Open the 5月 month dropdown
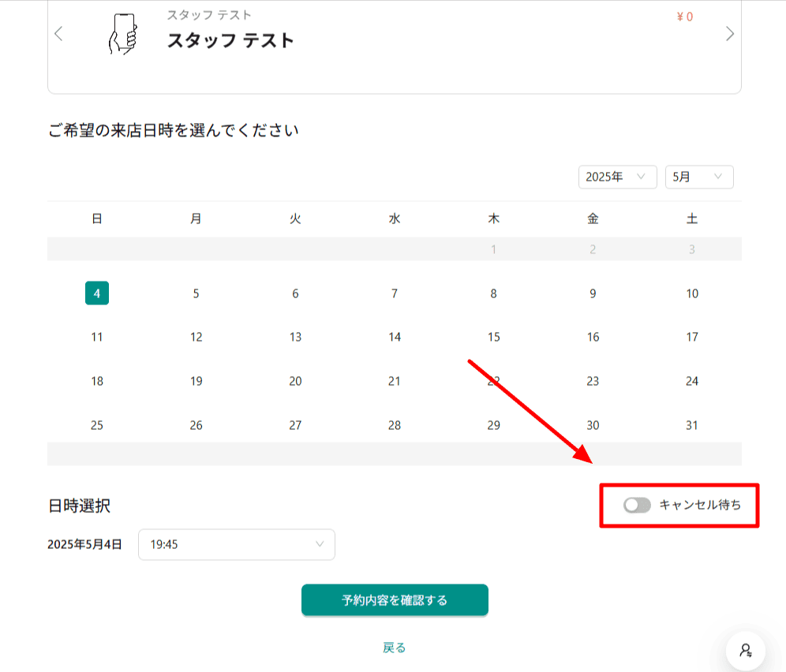 pyautogui.click(x=699, y=177)
